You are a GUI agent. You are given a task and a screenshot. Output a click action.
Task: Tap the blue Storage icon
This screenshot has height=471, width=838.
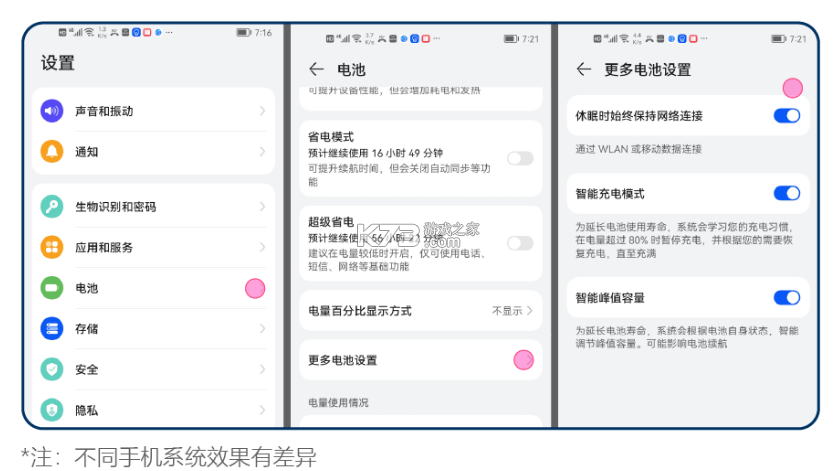coord(52,328)
